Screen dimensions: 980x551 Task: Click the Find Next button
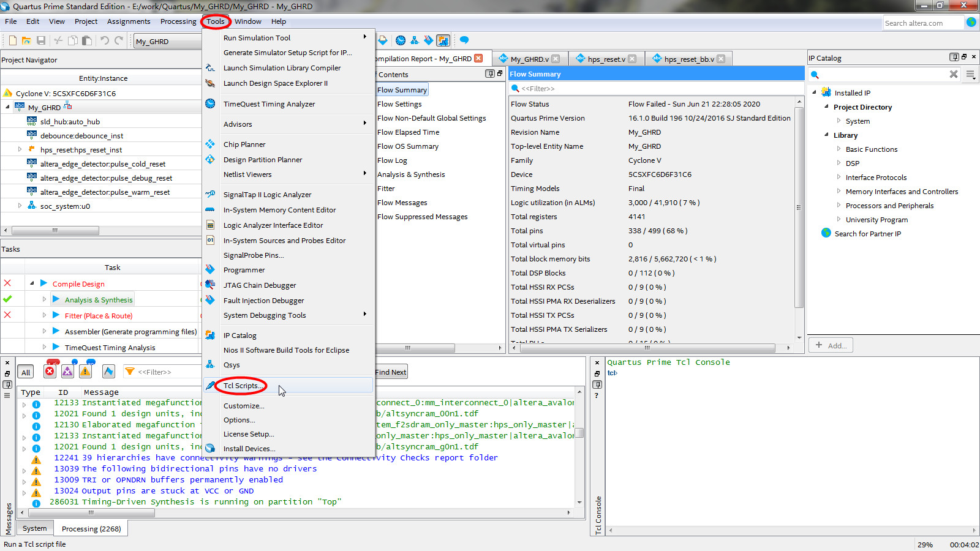pyautogui.click(x=391, y=372)
